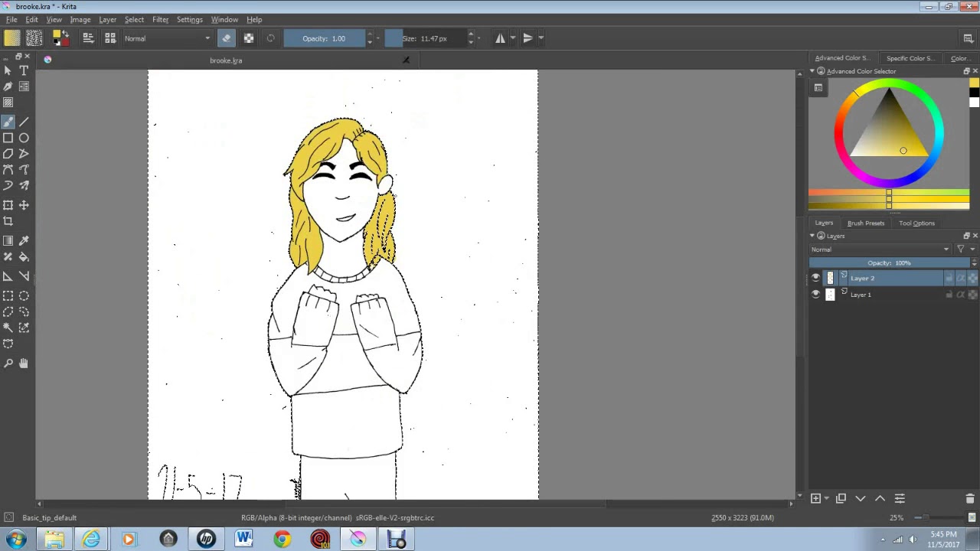This screenshot has height=551, width=980.
Task: Switch to the Brush Presets tab
Action: tap(865, 223)
